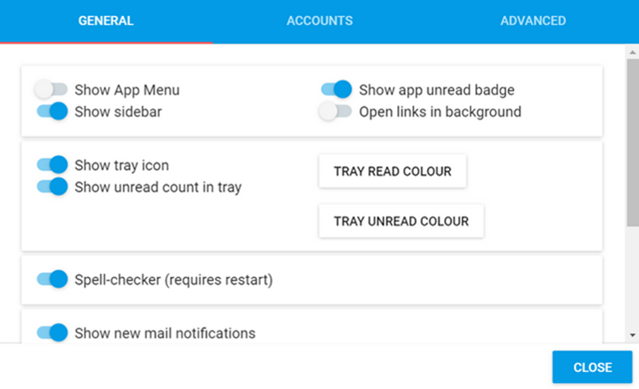The image size is (639, 389).
Task: Disable the Spell-checker toggle
Action: click(52, 279)
